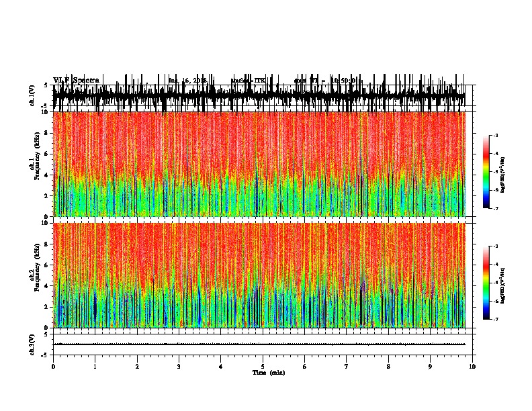This screenshot has height=411, width=532.
Task: Click the '8' kHz tick of ch.2 spectrogram
Action: pyautogui.click(x=47, y=244)
